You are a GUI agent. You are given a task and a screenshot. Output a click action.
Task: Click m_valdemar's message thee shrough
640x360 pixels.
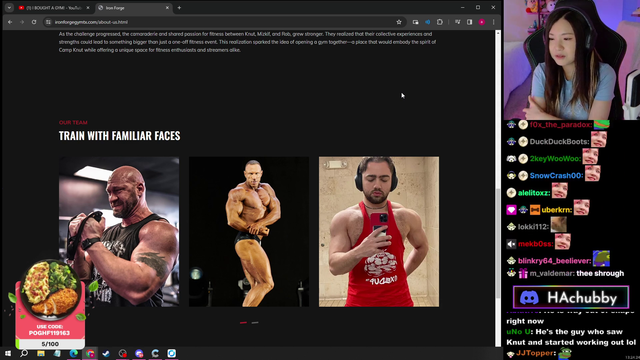600,273
